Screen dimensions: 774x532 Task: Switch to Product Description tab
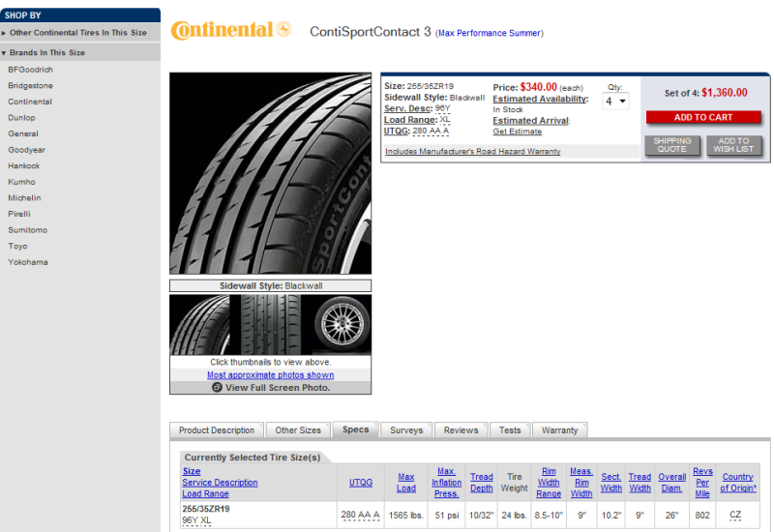tap(216, 430)
